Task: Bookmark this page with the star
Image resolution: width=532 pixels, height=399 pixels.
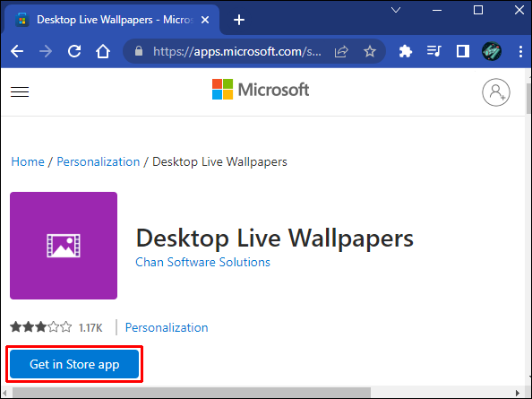Action: click(x=370, y=52)
